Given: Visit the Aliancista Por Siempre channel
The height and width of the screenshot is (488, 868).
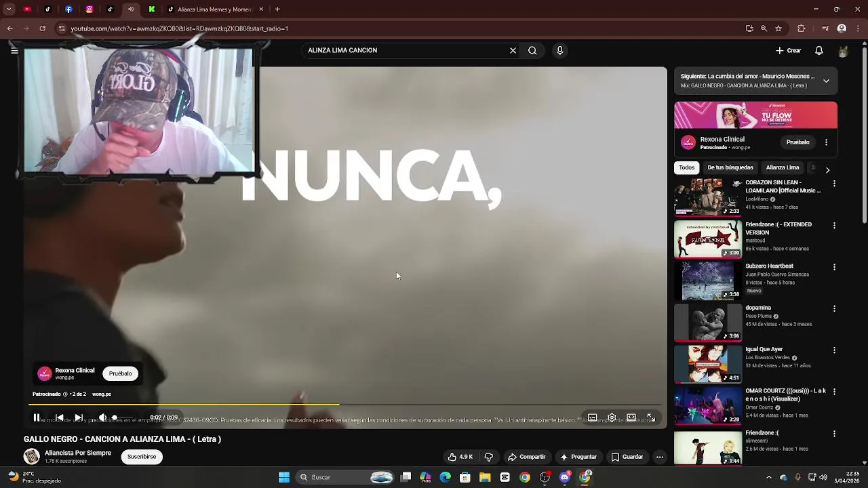Looking at the screenshot, I should 77,453.
